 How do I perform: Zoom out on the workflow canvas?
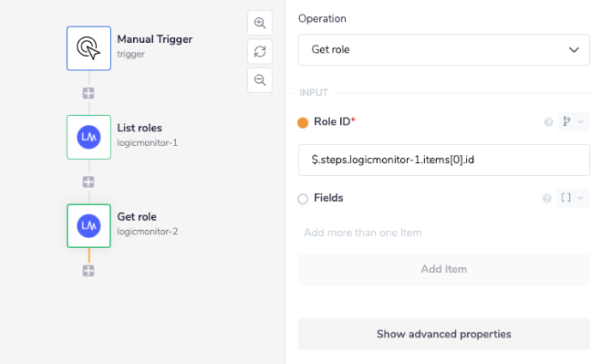[259, 80]
